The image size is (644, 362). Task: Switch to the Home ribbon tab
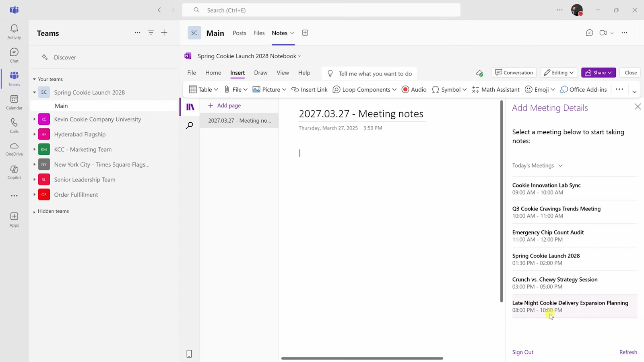[213, 73]
